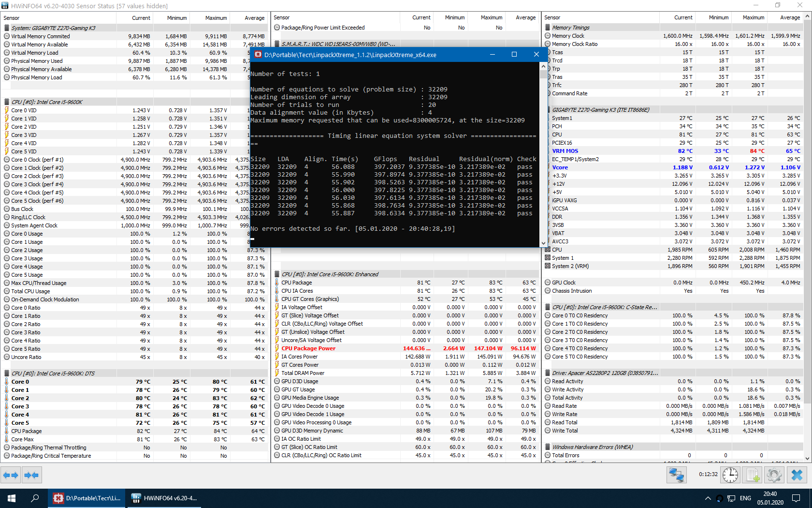Open the taskbar clock showing 20:40
Image resolution: width=812 pixels, height=508 pixels.
[770, 498]
